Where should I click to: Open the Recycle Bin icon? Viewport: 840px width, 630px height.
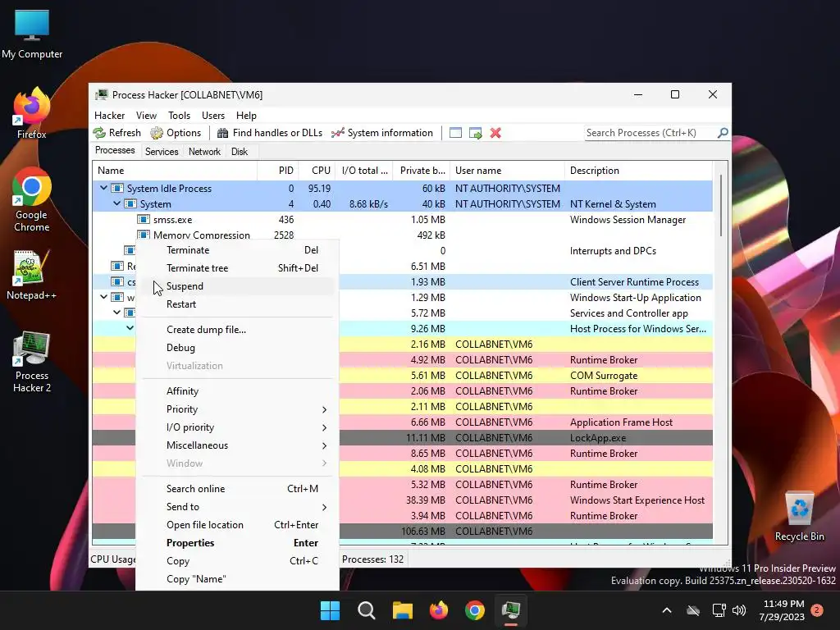799,516
